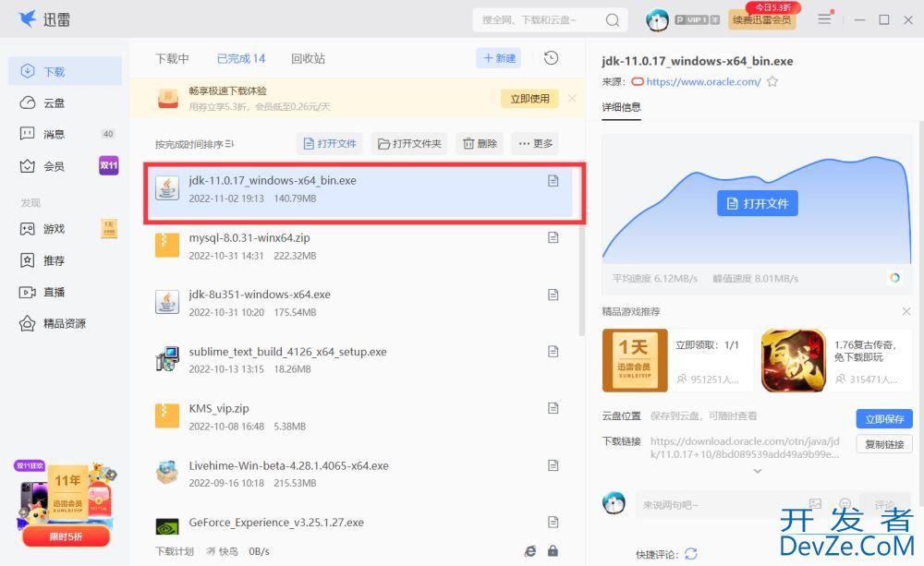The width and height of the screenshot is (924, 566).
Task: Select the 详细信息 details tab
Action: [621, 107]
